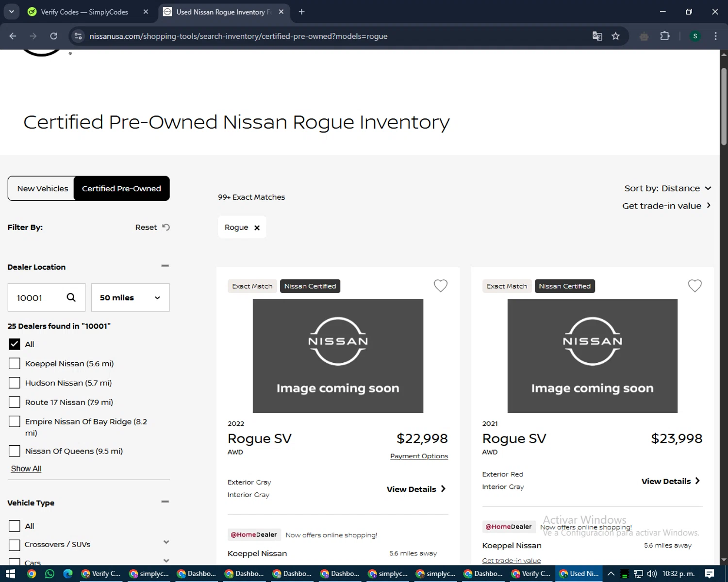Click the zip code search magnifier icon
Viewport: 728px width, 582px height.
[71, 297]
